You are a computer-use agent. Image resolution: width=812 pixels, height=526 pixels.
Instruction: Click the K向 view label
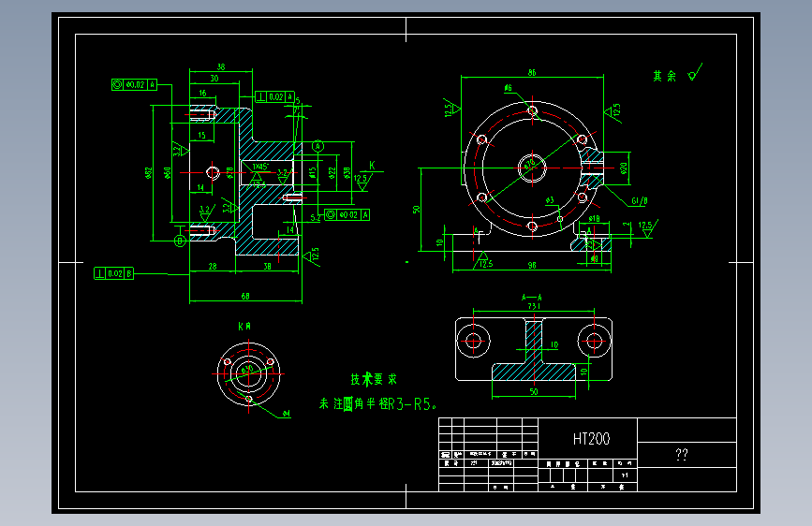pyautogui.click(x=244, y=326)
